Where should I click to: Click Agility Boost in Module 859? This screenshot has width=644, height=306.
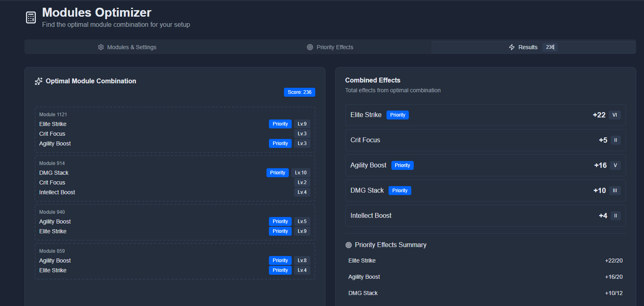(55, 260)
